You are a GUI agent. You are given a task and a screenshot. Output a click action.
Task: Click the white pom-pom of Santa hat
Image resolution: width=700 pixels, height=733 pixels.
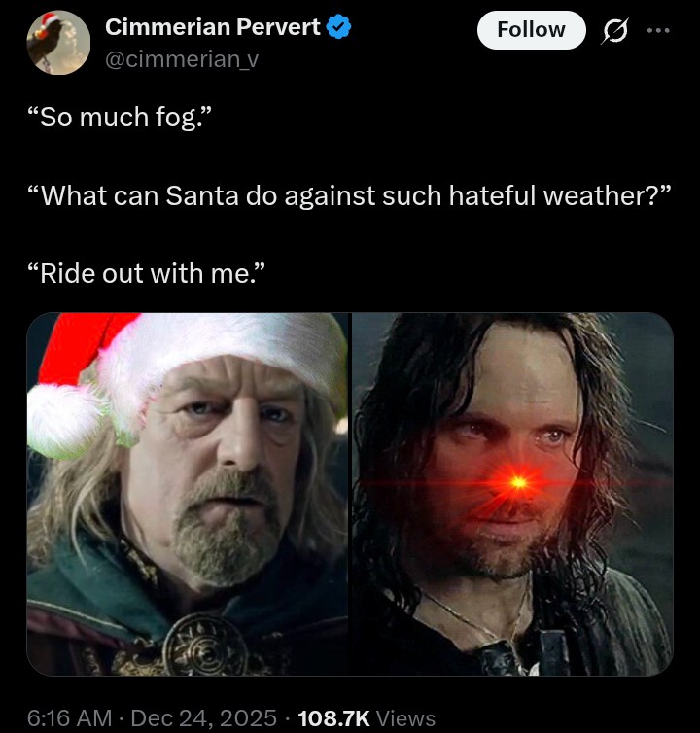[x=65, y=421]
